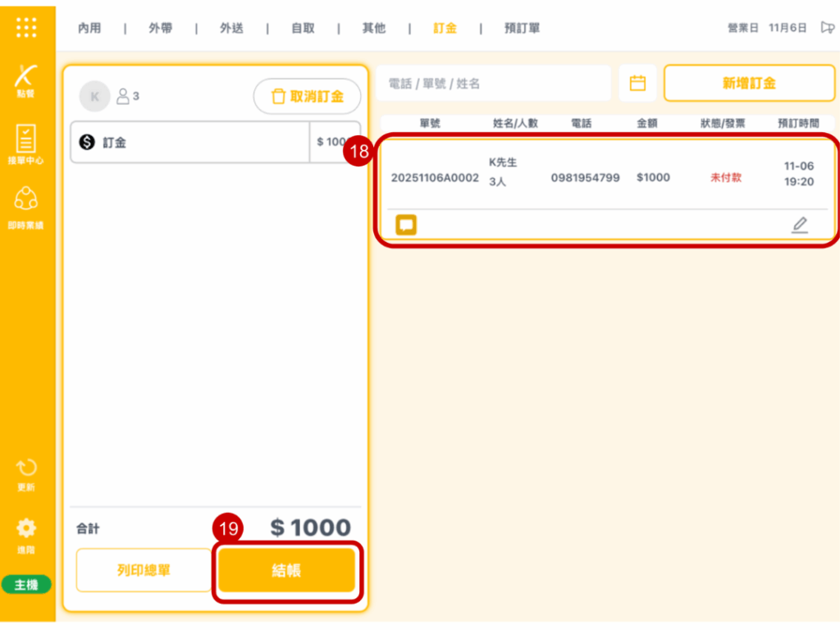Go to the 預訂單 pre-order tab
The width and height of the screenshot is (840, 630).
[x=522, y=29]
